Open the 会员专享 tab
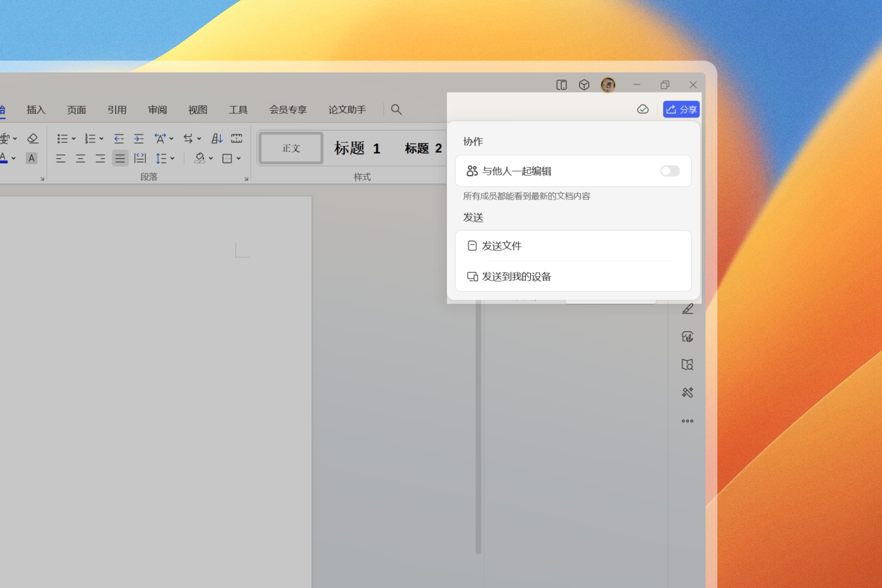 tap(288, 110)
